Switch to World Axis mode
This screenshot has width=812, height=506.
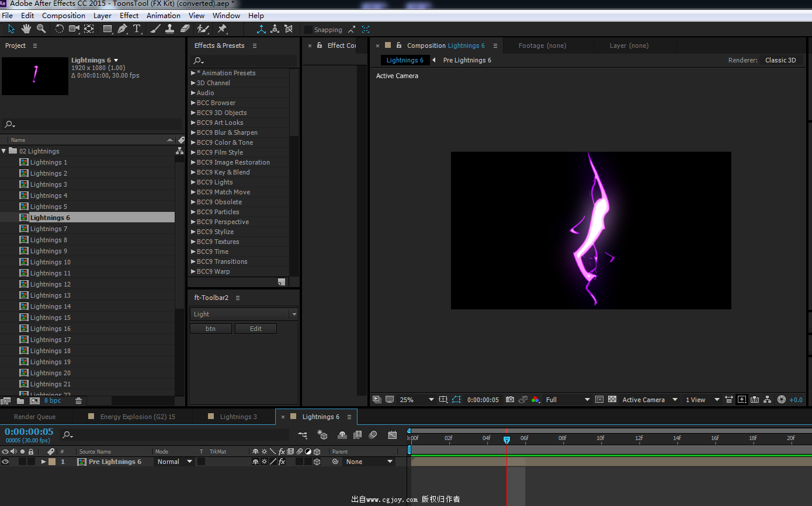point(275,29)
